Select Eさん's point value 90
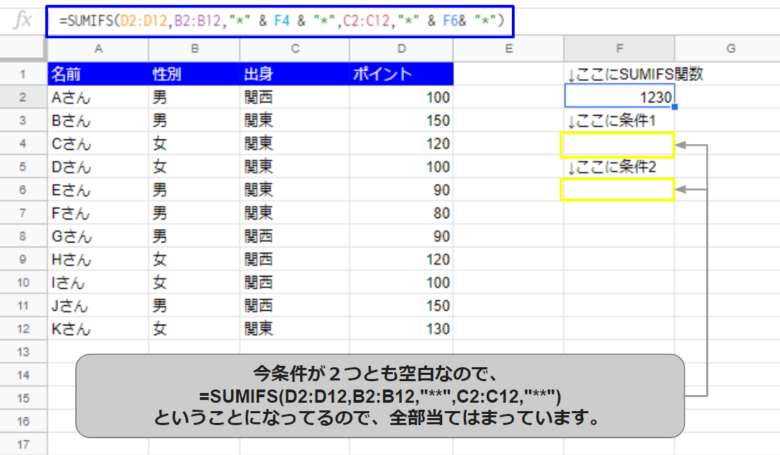 pos(401,190)
